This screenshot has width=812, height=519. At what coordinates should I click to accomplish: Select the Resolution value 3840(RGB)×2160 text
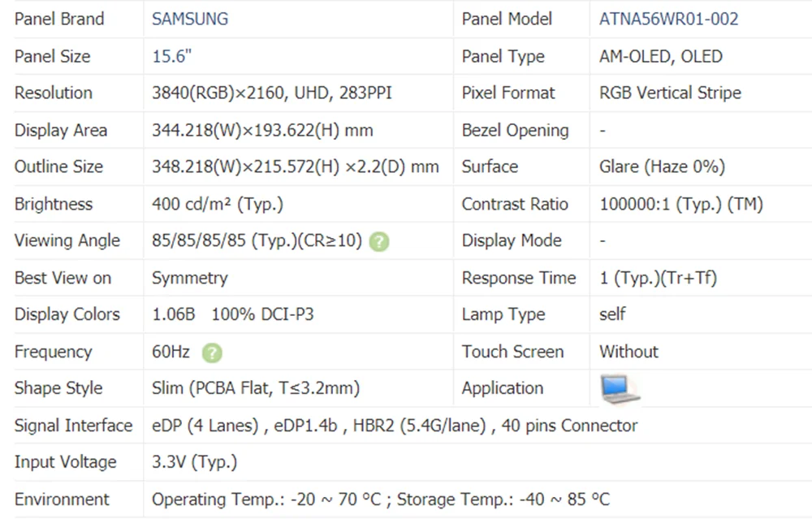271,93
